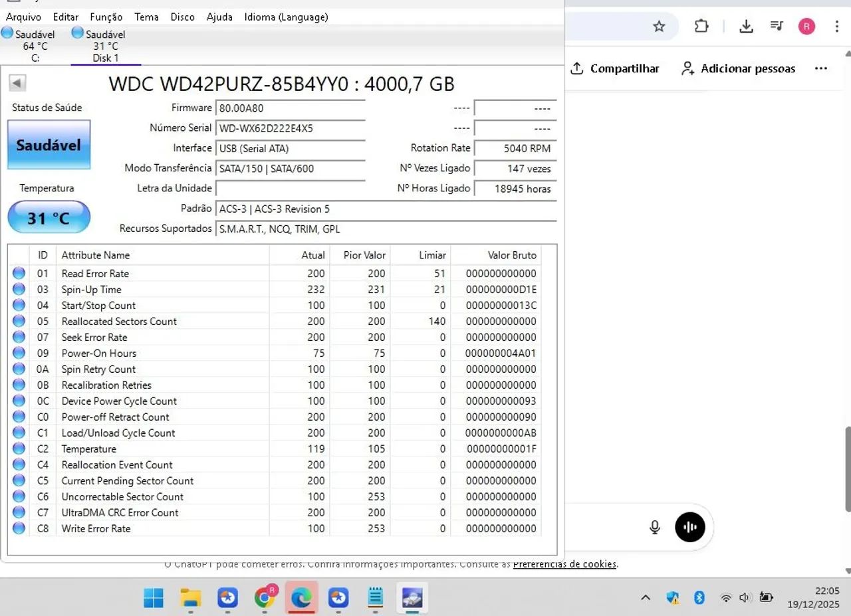Click the previous disk arrow button
851x616 pixels.
pyautogui.click(x=17, y=83)
